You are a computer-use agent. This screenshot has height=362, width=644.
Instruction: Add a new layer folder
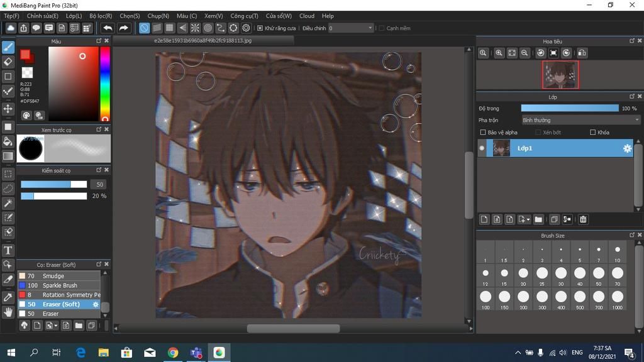(538, 219)
